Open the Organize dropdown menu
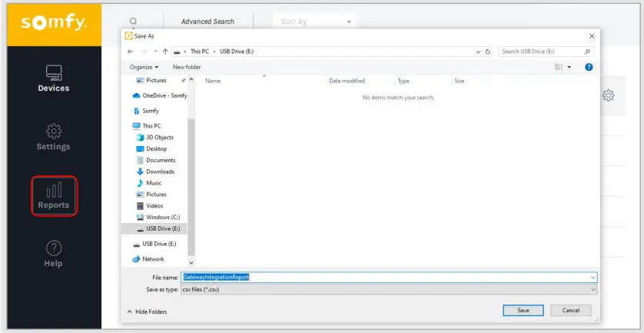The image size is (644, 333). [x=144, y=67]
